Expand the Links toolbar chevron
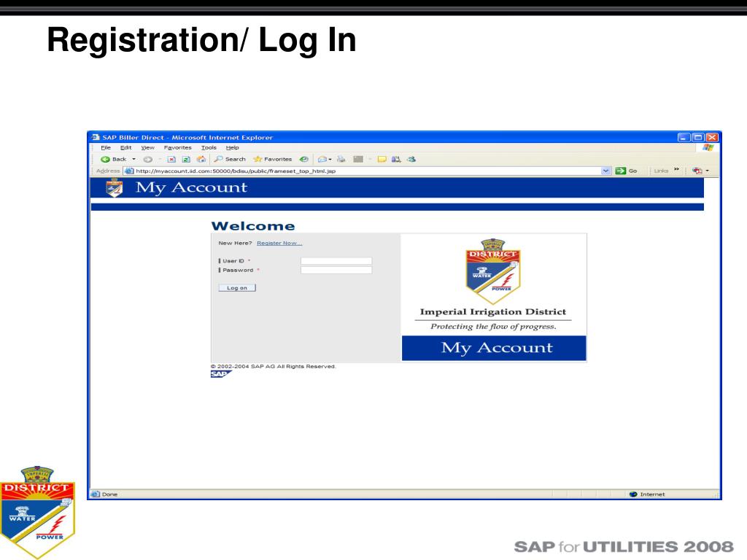Image resolution: width=747 pixels, height=560 pixels. tap(676, 169)
